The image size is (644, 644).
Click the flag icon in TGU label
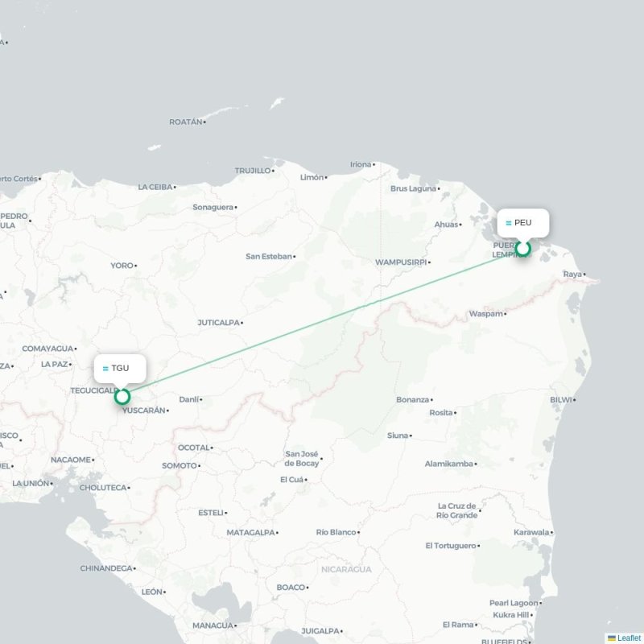[x=105, y=369]
